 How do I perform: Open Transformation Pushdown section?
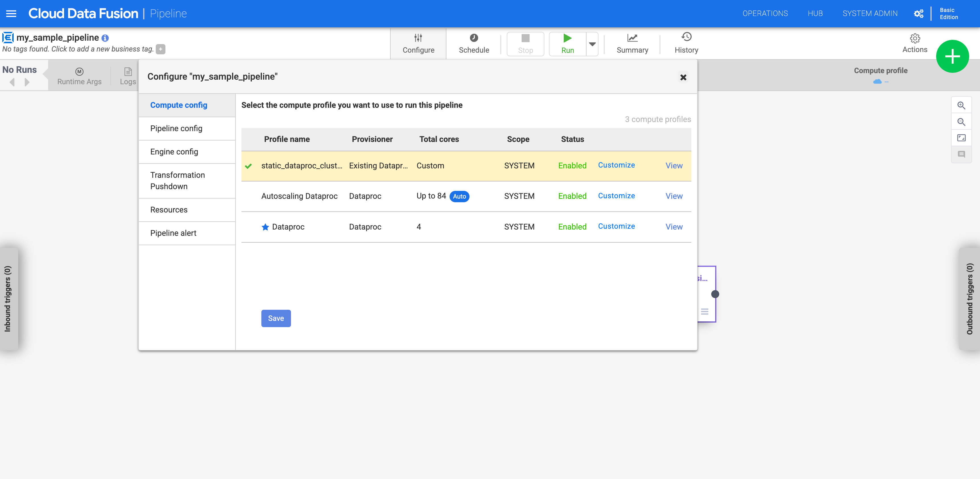click(177, 181)
